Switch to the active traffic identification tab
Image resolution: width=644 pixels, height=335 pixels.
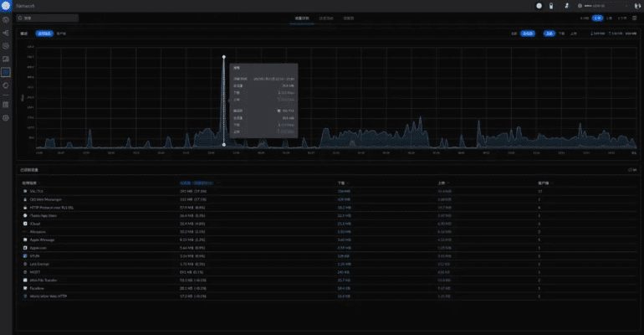[x=303, y=17]
